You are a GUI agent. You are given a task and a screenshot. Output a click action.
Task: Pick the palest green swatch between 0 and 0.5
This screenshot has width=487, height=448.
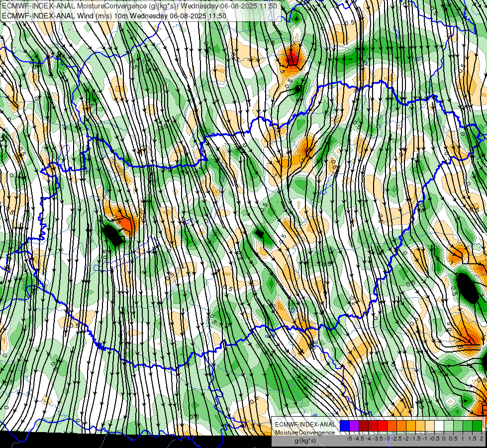click(449, 426)
